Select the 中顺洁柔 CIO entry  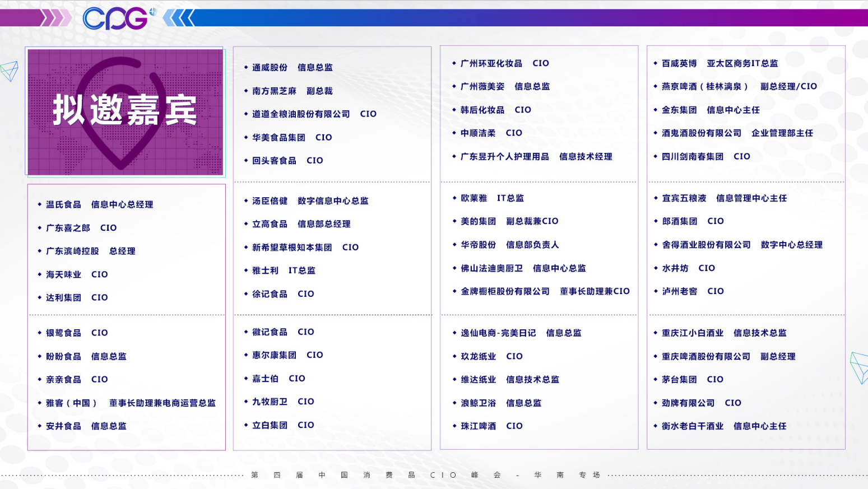(x=491, y=133)
